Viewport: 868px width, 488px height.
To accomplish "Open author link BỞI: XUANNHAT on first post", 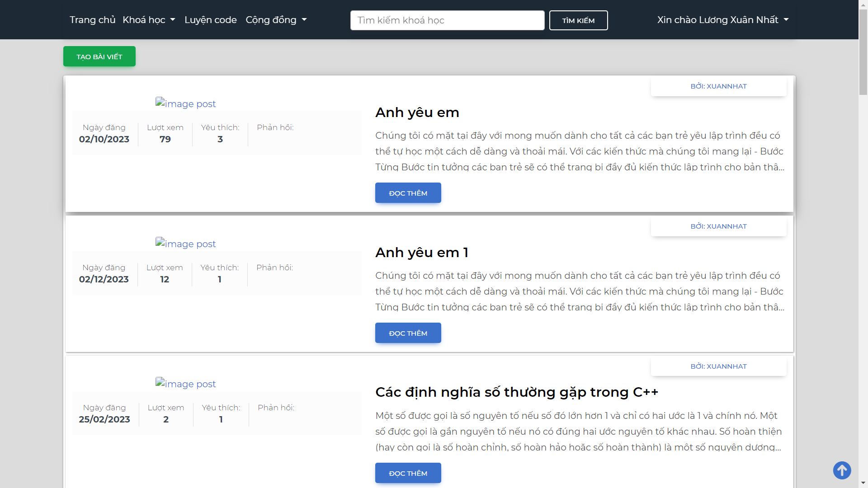I will tap(718, 86).
